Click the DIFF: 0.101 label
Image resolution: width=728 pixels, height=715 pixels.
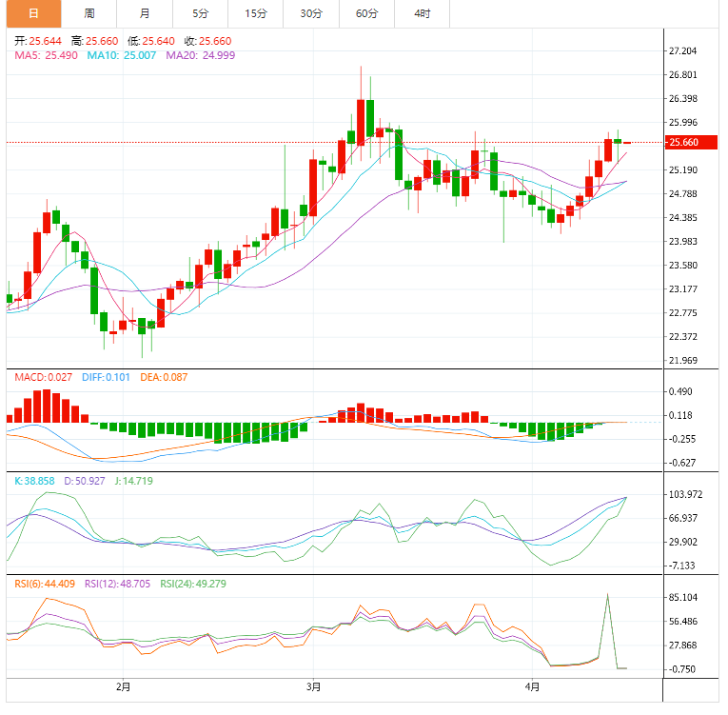tap(106, 377)
